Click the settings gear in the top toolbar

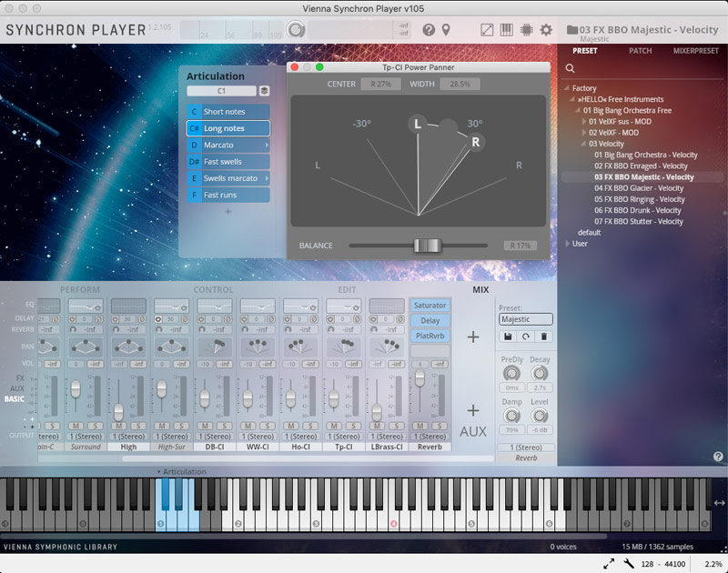click(546, 31)
